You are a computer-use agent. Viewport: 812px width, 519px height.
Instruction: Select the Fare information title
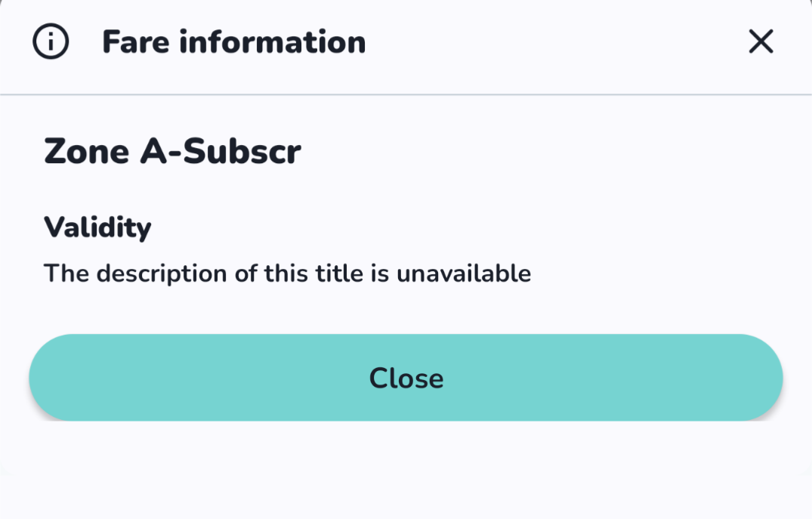tap(233, 42)
